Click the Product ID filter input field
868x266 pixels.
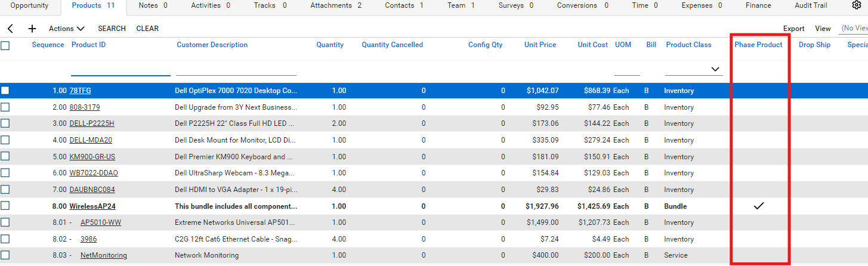[121, 69]
